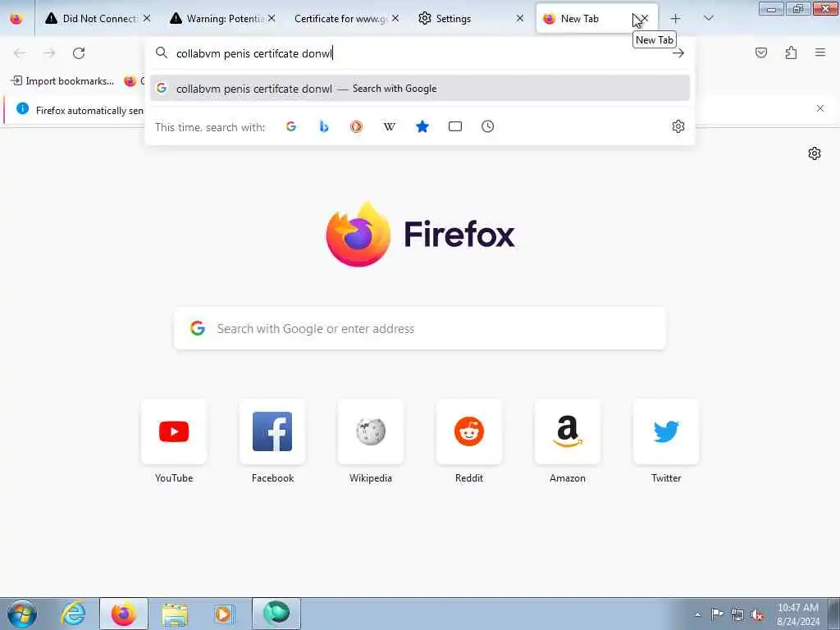Screen dimensions: 840x630
Task: Show hidden system tray icons
Action: pos(697,614)
